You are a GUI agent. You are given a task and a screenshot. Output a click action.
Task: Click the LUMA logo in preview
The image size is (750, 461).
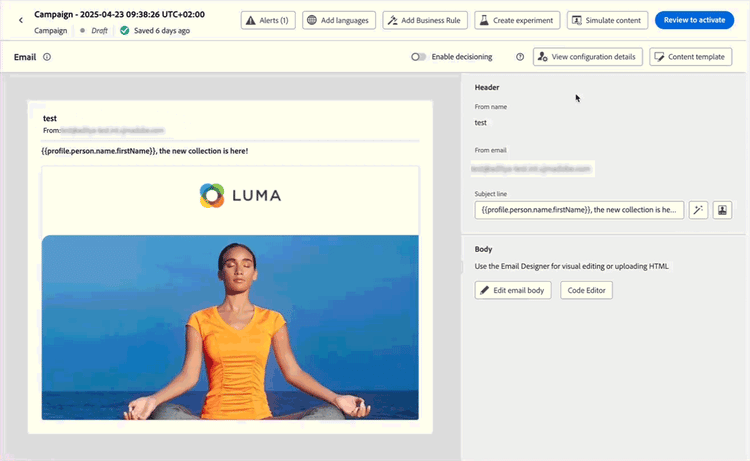pyautogui.click(x=240, y=196)
